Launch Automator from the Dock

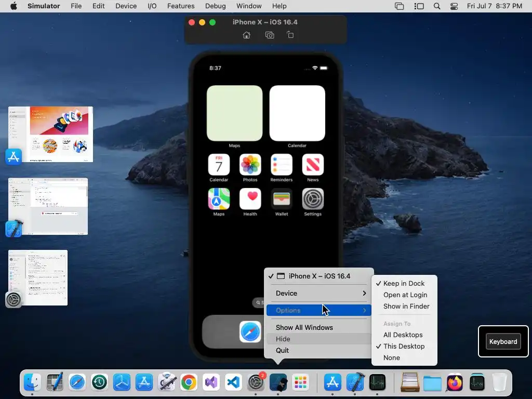coord(167,382)
